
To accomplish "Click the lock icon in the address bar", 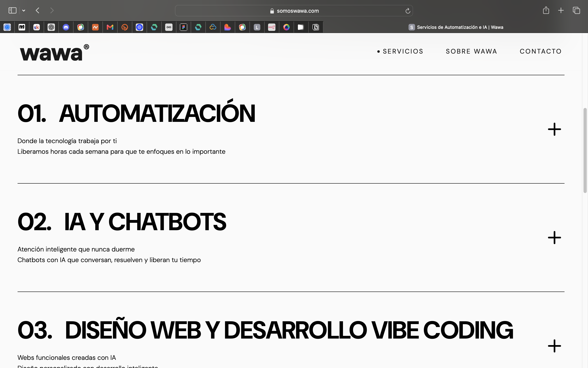I will pos(272,11).
